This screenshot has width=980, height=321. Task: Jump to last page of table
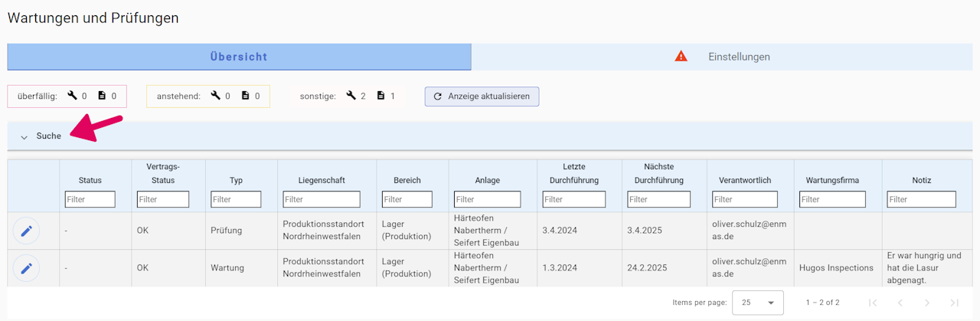pos(954,303)
